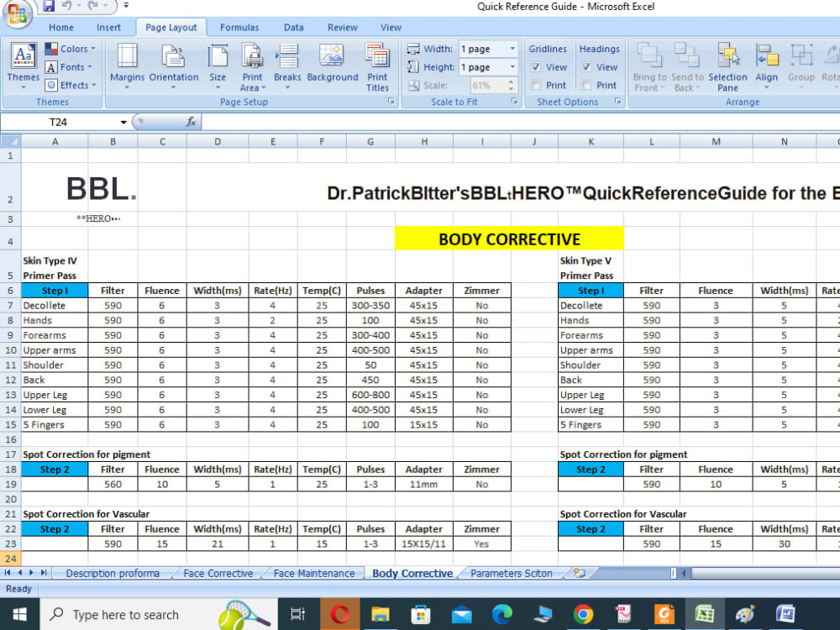Screen dimensions: 840x630
Task: Select all cells with corner button
Action: point(11,141)
